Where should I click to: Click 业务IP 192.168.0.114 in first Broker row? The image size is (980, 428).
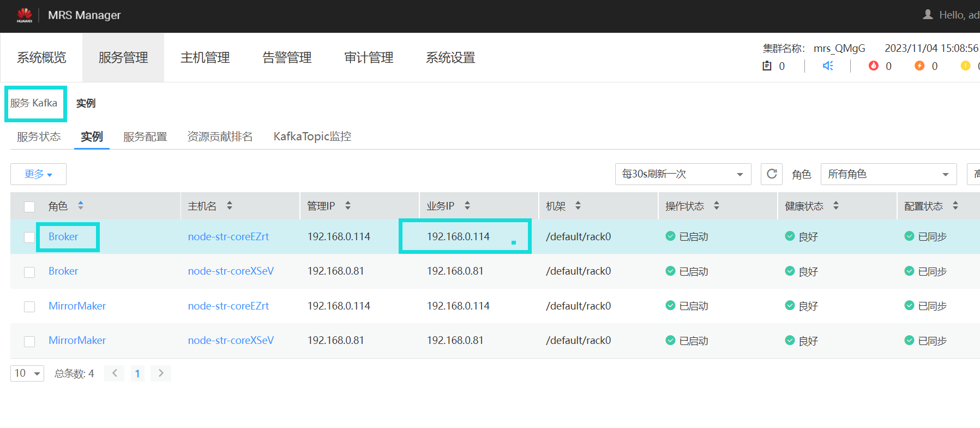click(458, 236)
